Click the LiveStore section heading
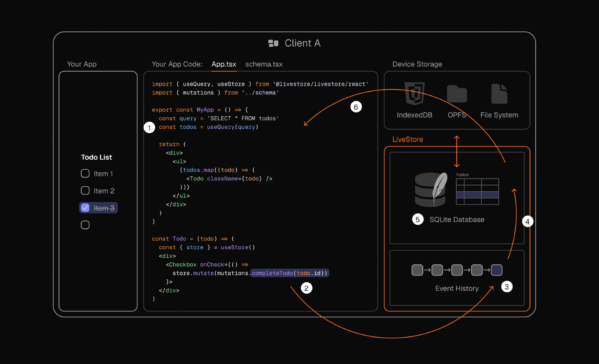The height and width of the screenshot is (364, 599). click(x=408, y=139)
